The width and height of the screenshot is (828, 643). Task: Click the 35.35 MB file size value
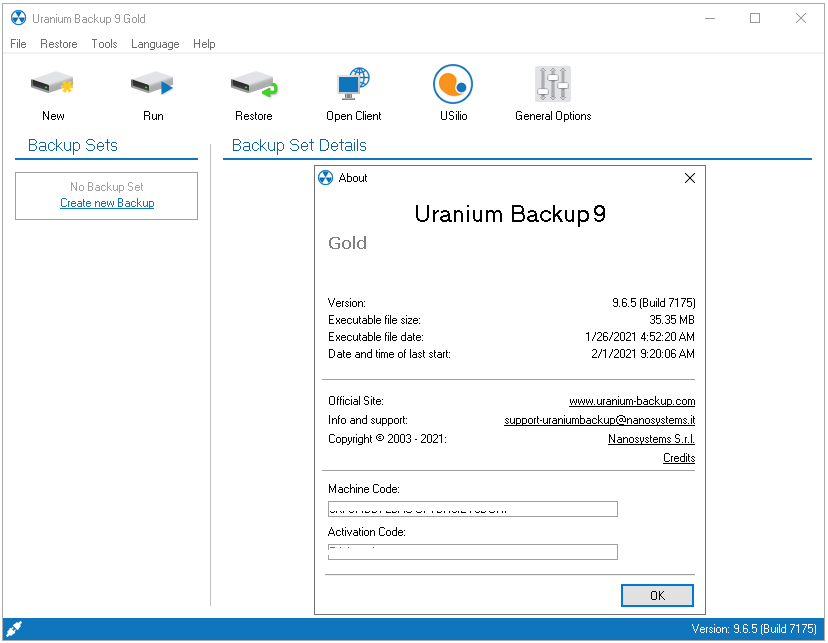click(x=672, y=320)
